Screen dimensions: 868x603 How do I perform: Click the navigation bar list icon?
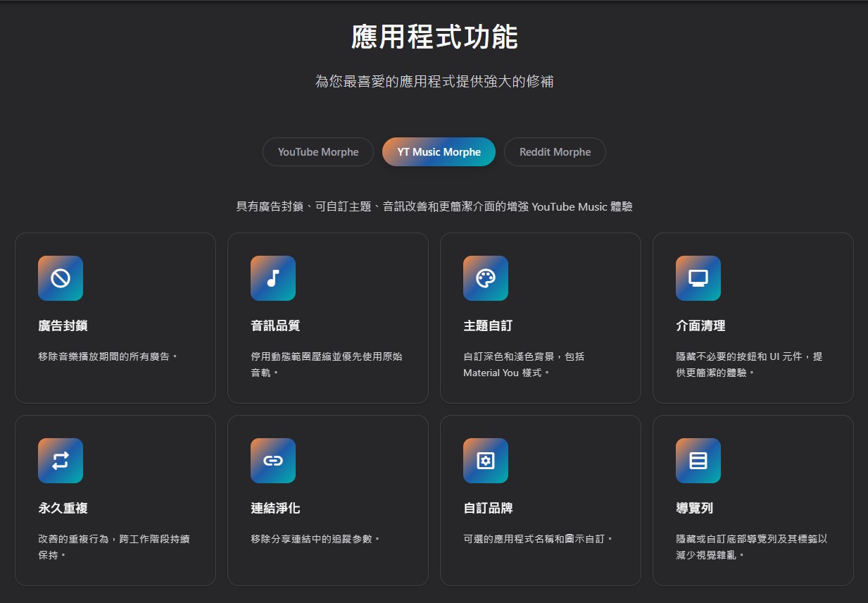698,461
